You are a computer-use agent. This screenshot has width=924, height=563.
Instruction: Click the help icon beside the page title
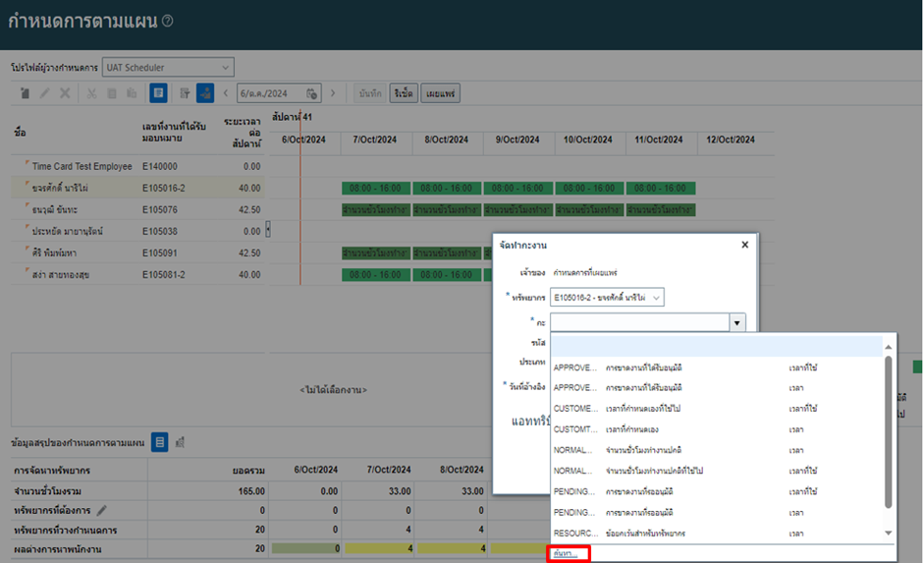[168, 21]
